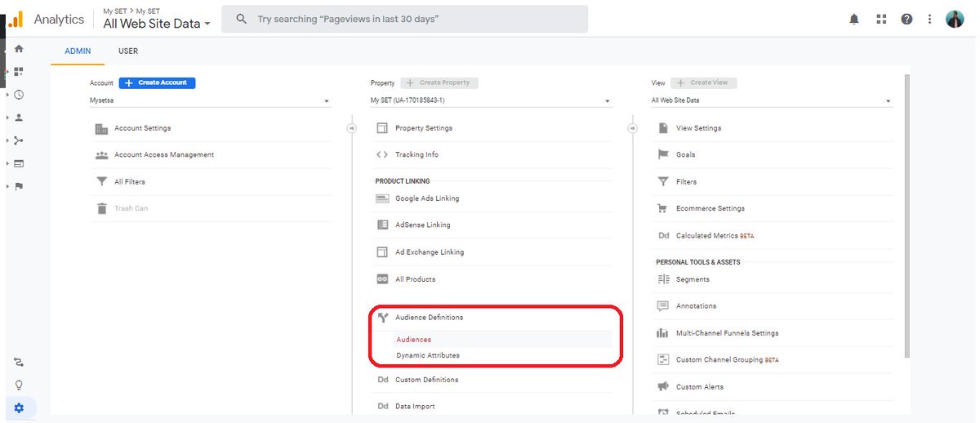
Task: Open Realtime clock icon in sidebar
Action: 19,95
